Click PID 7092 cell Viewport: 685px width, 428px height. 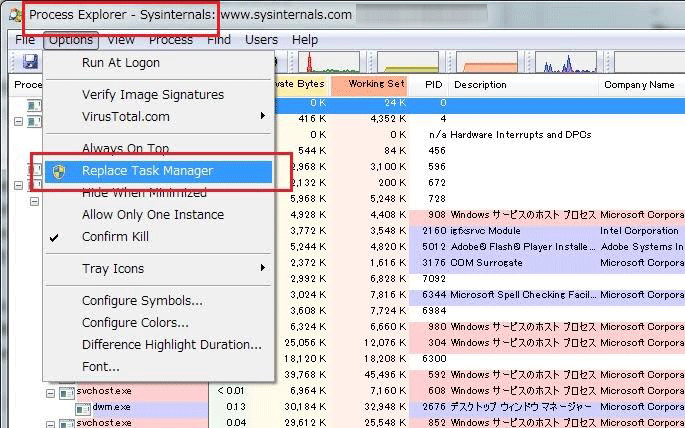pyautogui.click(x=434, y=279)
